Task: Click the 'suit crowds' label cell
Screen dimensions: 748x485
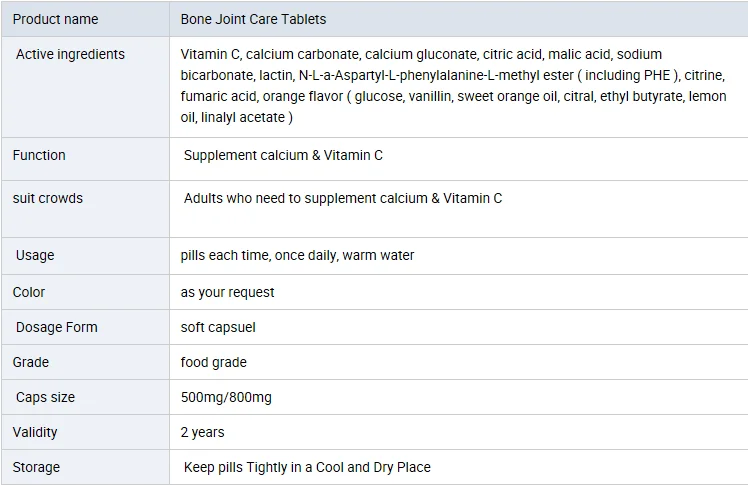Action: [48, 198]
